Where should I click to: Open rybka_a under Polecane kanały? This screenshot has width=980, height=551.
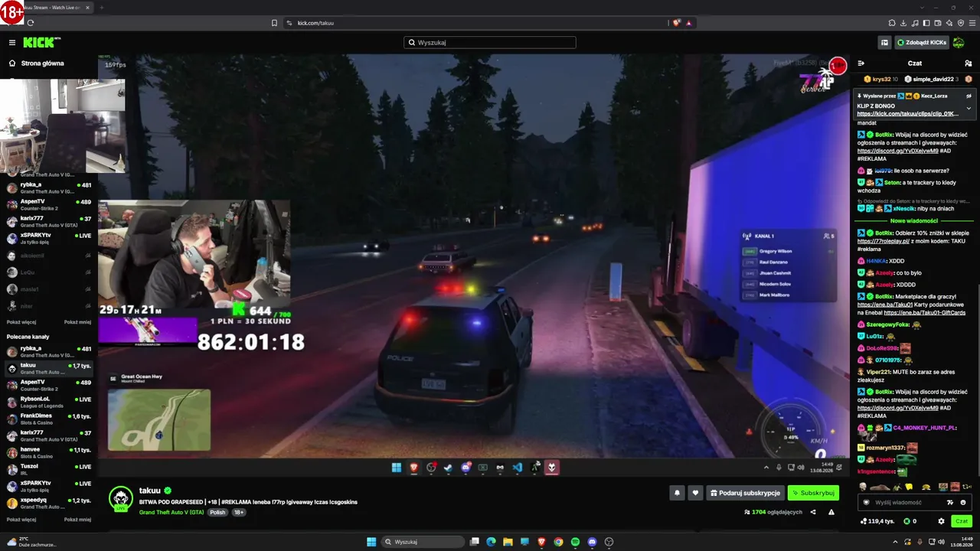pos(49,351)
